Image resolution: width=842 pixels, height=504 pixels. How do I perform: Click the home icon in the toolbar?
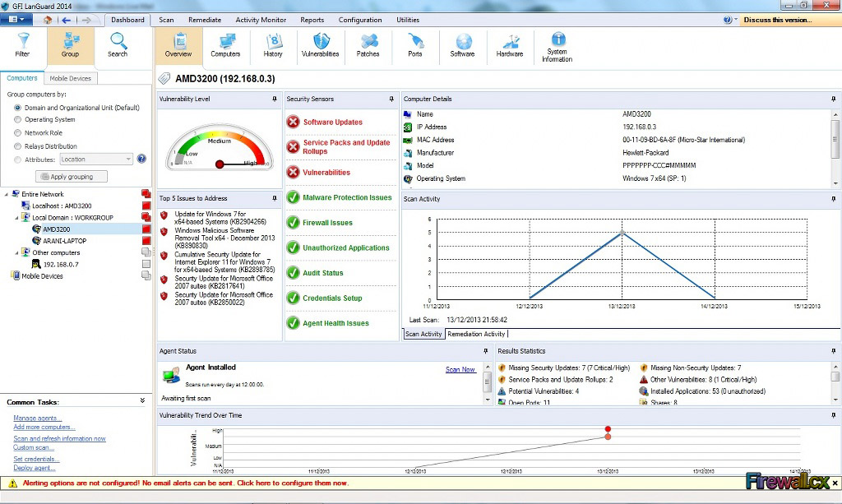pyautogui.click(x=48, y=20)
